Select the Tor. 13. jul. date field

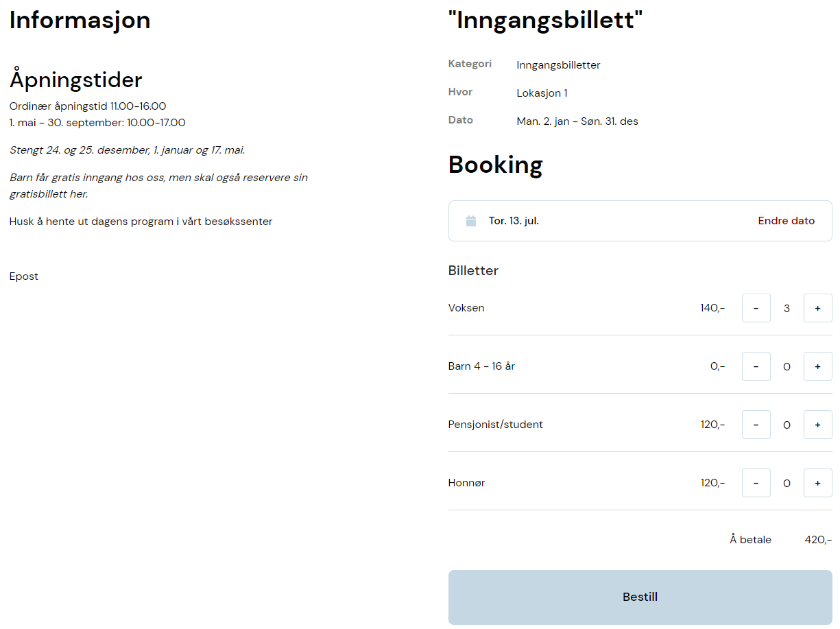point(640,221)
